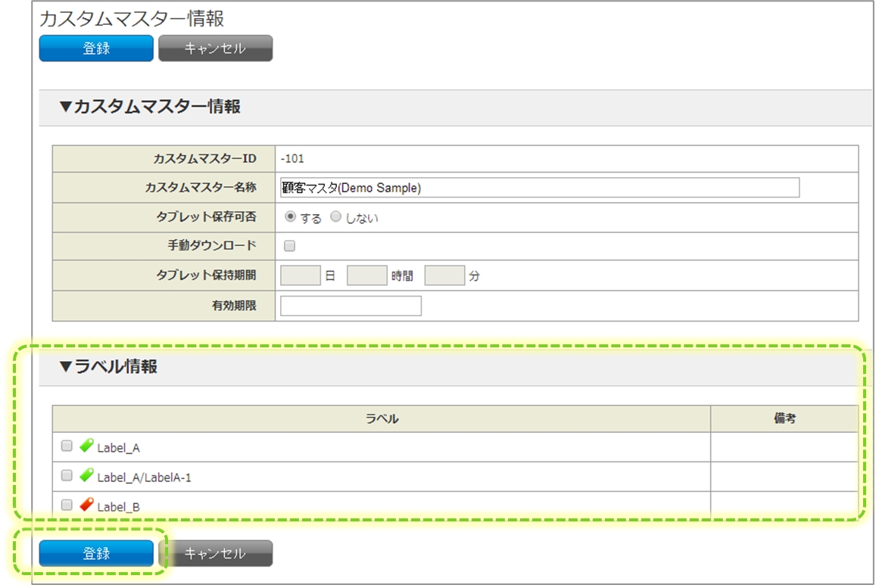Choose the しない radio option
879x588 pixels.
[x=336, y=217]
